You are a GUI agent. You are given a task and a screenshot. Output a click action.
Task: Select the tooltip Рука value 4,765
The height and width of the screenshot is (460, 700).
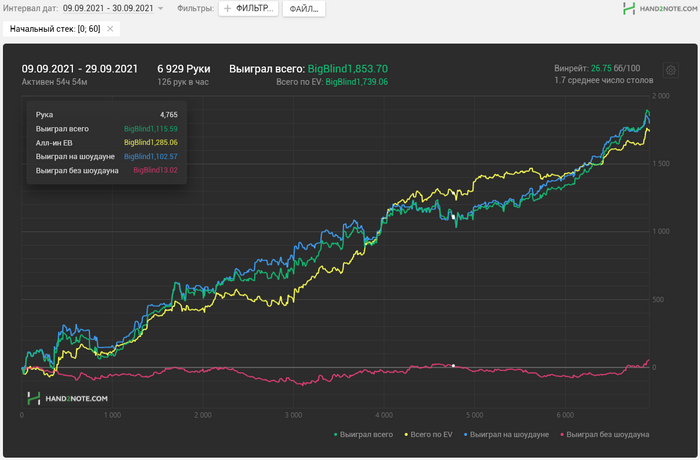[x=169, y=115]
